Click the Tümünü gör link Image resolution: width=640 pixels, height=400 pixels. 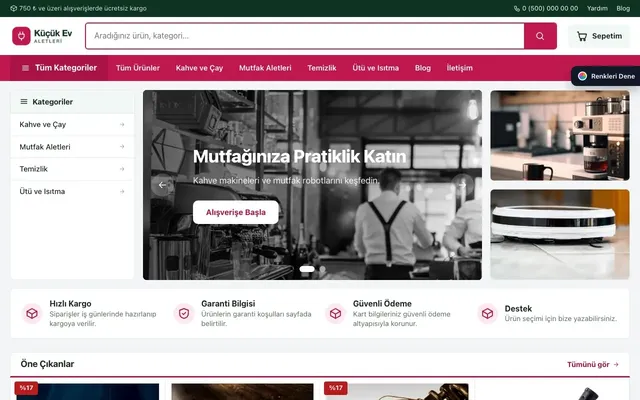pos(593,364)
